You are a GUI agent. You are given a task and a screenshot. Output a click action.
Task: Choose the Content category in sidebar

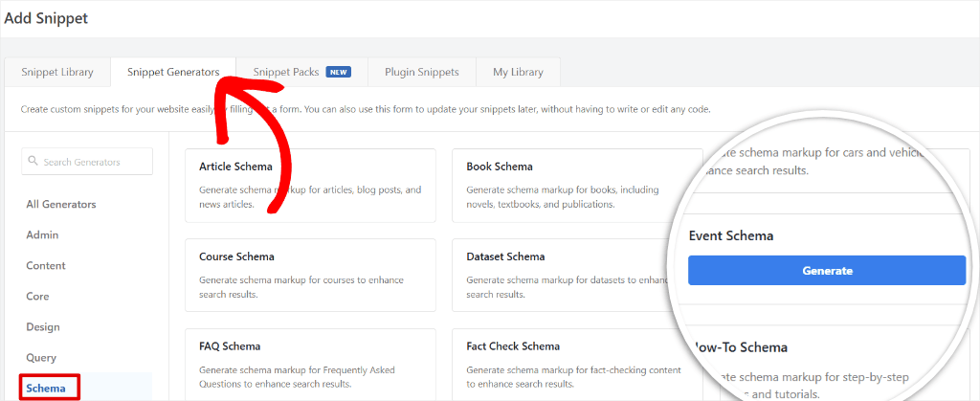coord(46,265)
